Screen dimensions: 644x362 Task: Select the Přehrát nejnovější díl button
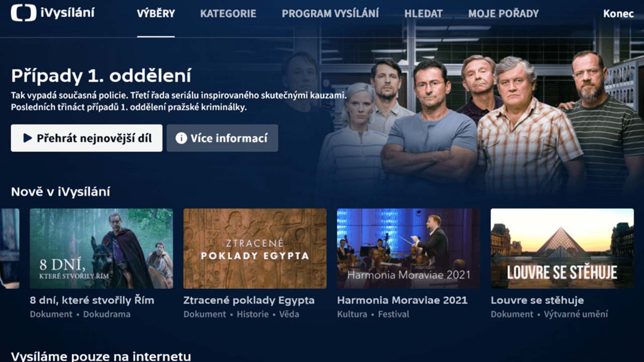[x=87, y=138]
